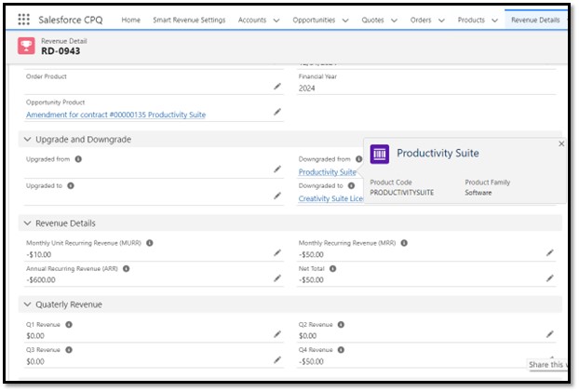Edit the Upgraded from field pencil
The width and height of the screenshot is (579, 392).
pyautogui.click(x=277, y=169)
